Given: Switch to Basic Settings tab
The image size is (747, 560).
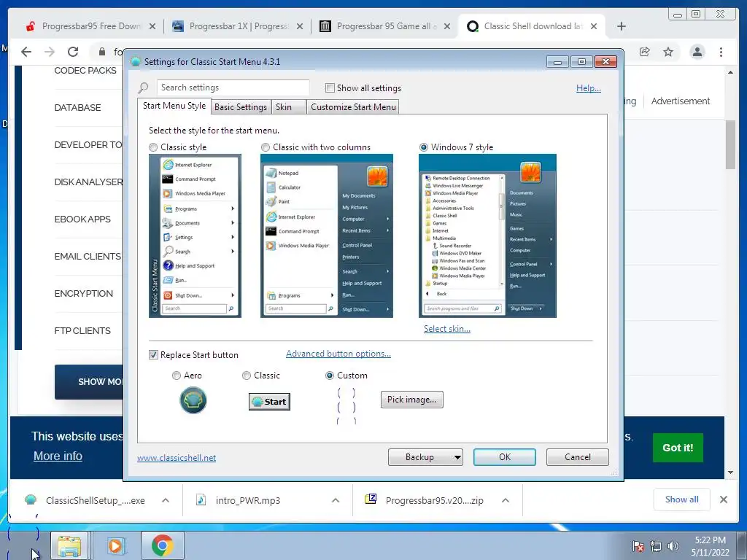Looking at the screenshot, I should tap(241, 107).
